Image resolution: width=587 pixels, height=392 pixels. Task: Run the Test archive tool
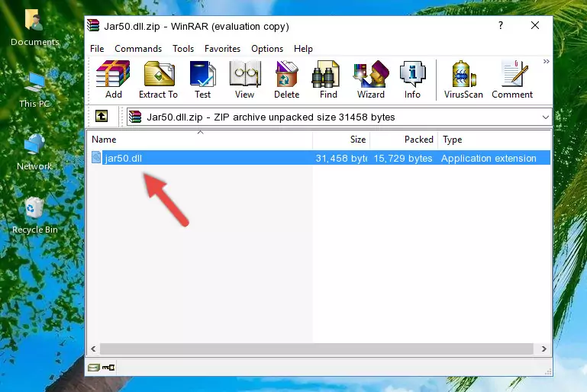pos(202,79)
